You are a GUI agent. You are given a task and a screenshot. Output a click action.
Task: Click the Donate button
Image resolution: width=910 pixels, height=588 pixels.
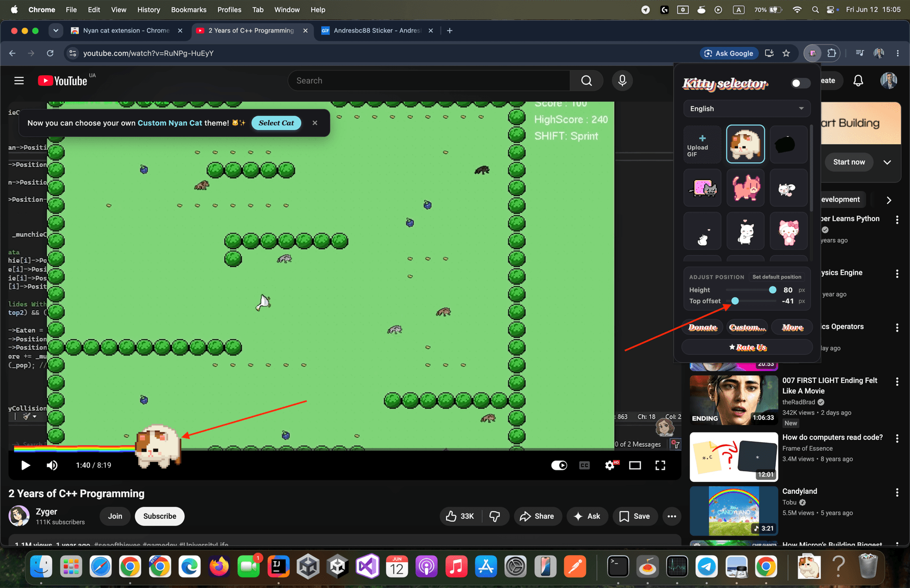702,327
